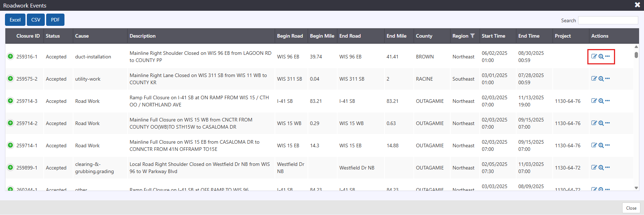
Task: Zoom to closure 259714-1 location
Action: (x=601, y=145)
